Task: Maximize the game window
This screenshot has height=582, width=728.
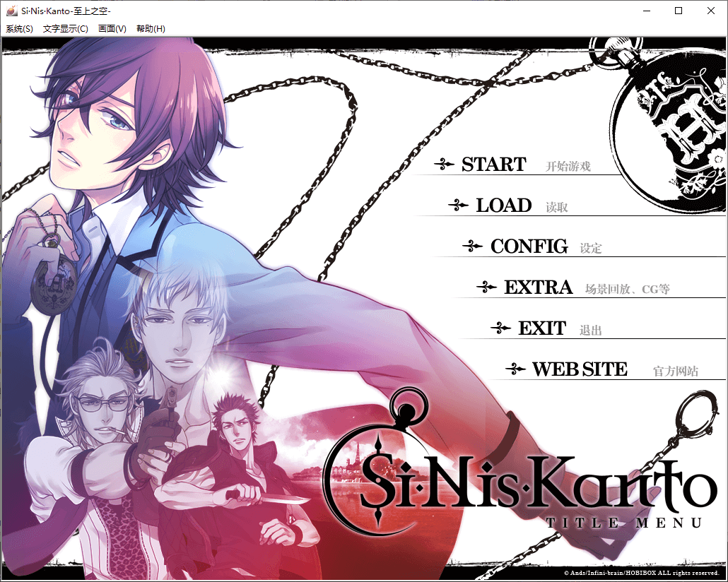Action: (679, 11)
